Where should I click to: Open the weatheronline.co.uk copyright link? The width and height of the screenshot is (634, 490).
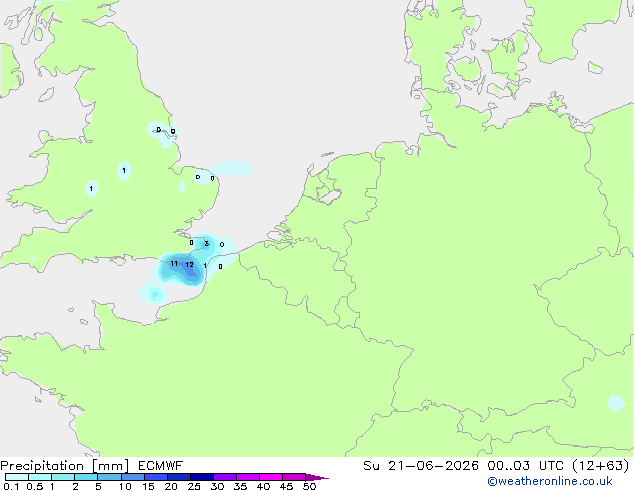coord(550,481)
